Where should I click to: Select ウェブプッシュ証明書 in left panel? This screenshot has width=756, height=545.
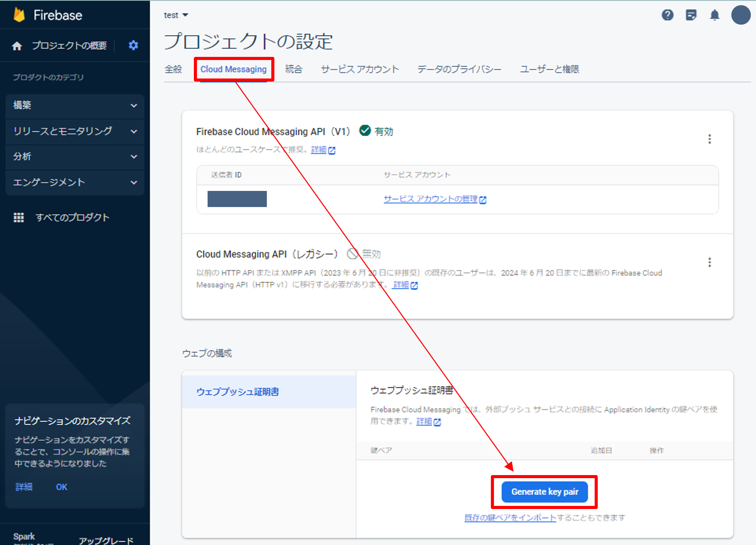pos(269,392)
